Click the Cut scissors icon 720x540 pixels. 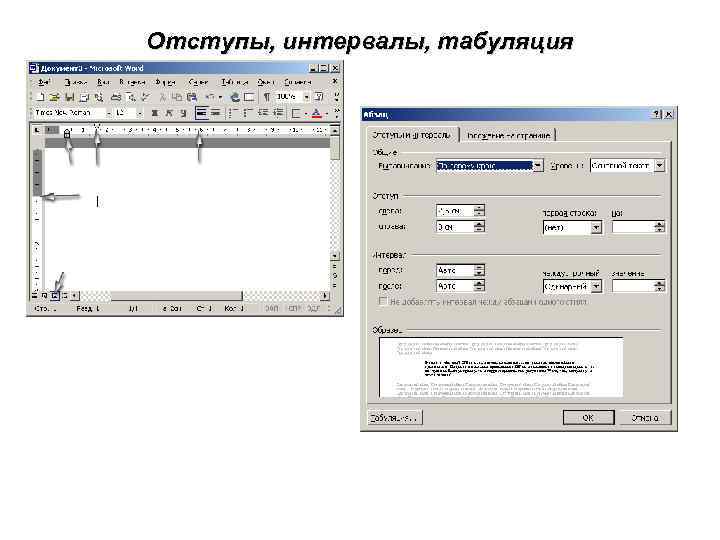pyautogui.click(x=162, y=97)
